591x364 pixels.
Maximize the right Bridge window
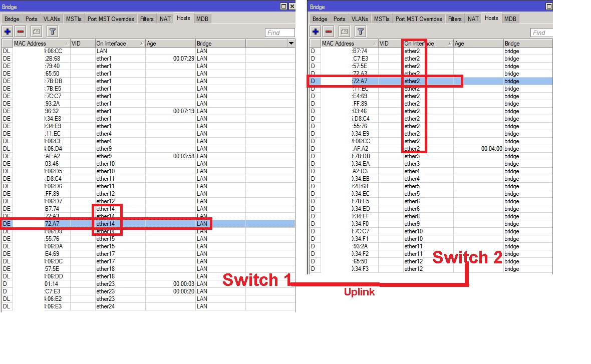pyautogui.click(x=549, y=7)
